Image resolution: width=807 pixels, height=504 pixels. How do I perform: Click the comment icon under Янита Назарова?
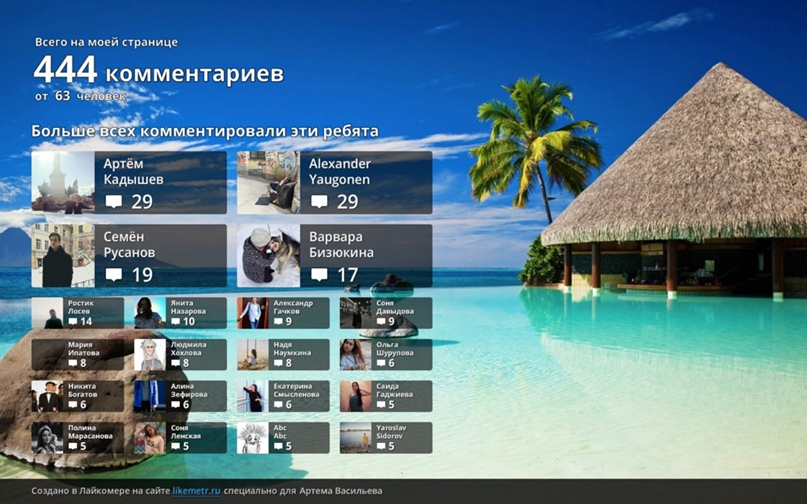[176, 322]
